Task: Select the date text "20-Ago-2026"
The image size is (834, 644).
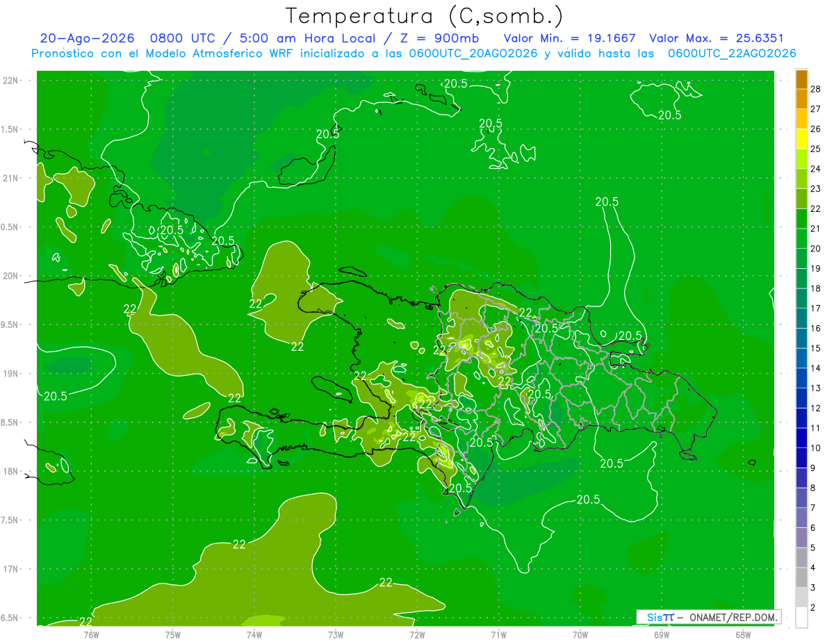Action: (87, 38)
